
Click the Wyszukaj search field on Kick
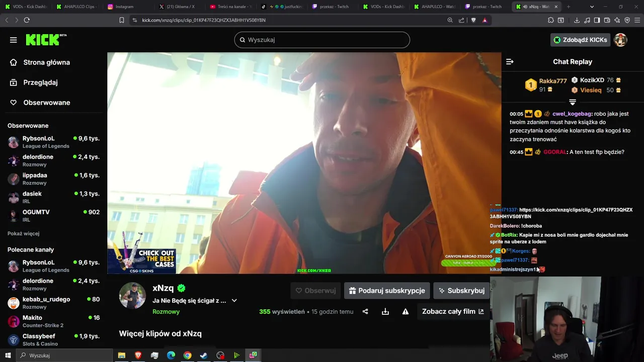pos(322,40)
